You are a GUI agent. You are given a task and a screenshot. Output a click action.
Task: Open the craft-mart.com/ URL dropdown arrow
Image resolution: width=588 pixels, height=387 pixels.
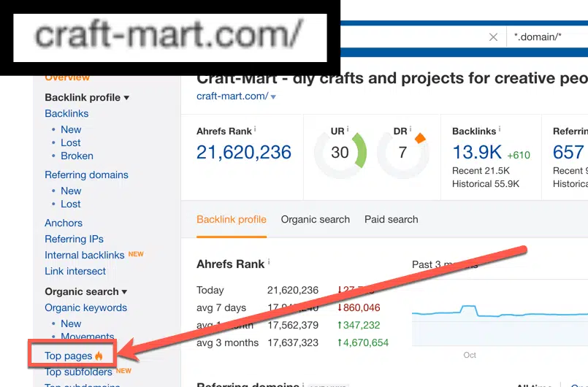pos(273,97)
